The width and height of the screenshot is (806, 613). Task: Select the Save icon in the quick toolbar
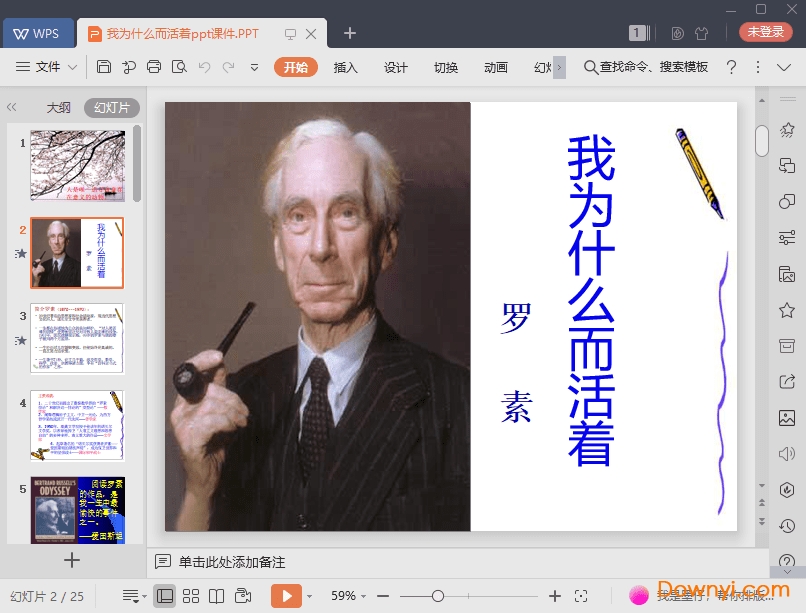[x=105, y=68]
